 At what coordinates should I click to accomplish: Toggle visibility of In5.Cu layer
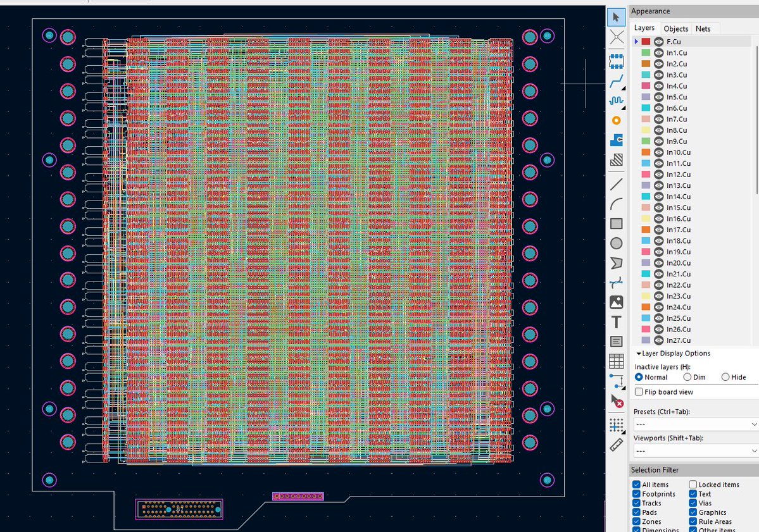[658, 97]
